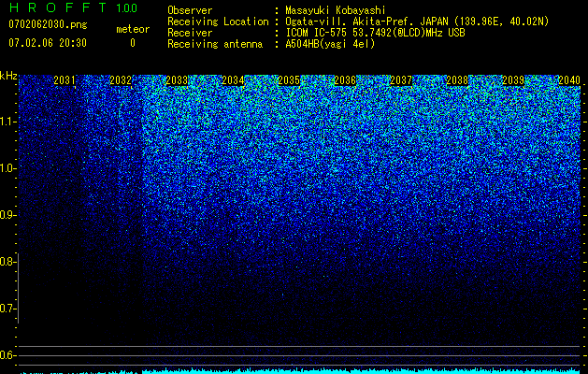Click the 0.6 frequency axis label

tap(7, 355)
